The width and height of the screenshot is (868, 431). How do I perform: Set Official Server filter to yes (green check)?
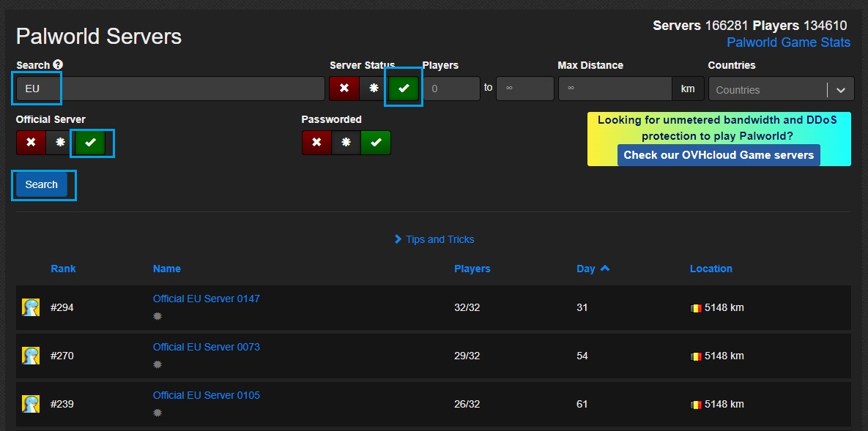coord(91,143)
